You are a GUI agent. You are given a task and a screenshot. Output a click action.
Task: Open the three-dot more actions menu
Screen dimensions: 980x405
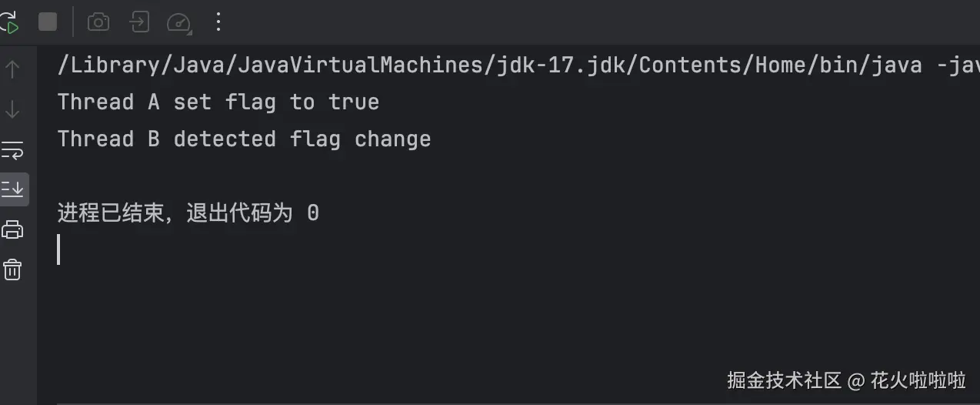[218, 22]
